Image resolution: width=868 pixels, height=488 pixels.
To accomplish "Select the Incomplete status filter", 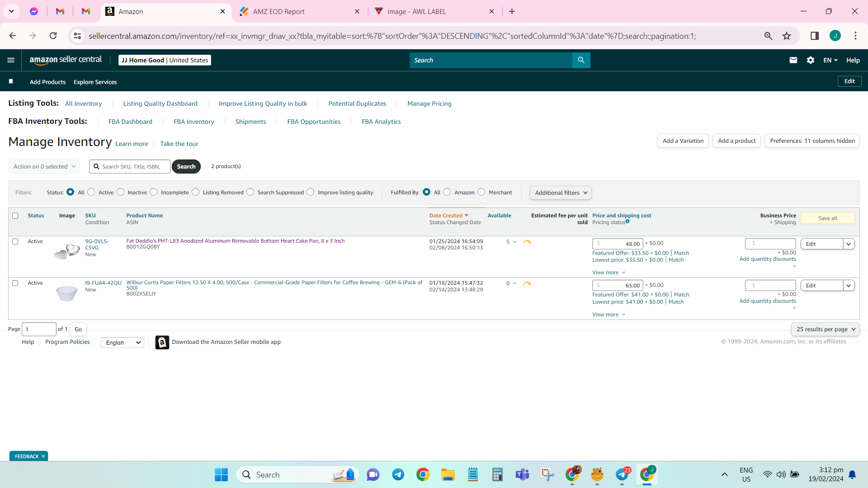I will click(154, 192).
